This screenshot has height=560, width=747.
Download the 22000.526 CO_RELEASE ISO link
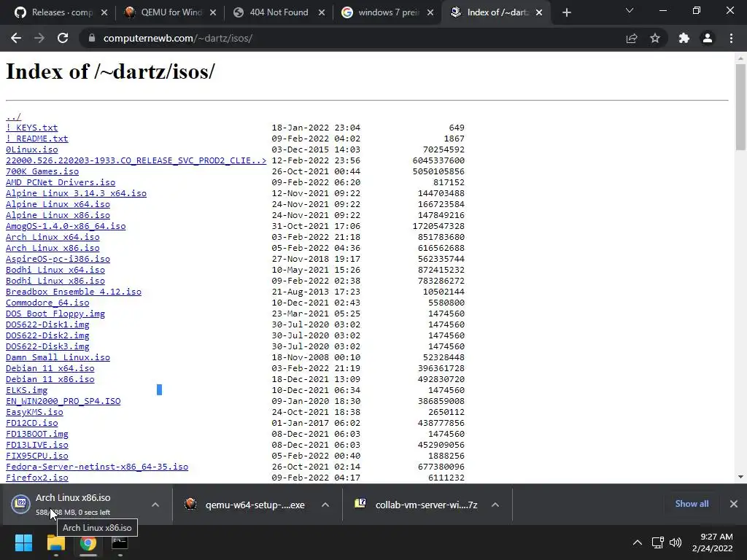tap(136, 160)
